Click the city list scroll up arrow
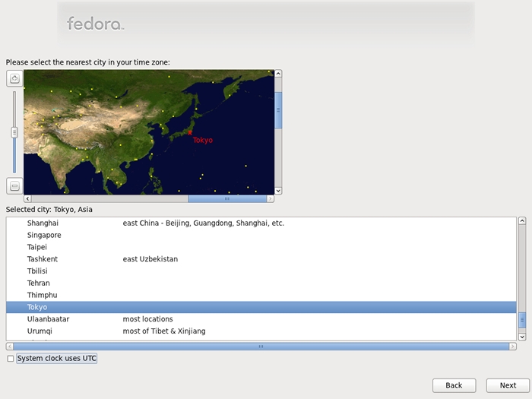This screenshot has width=532, height=399. [522, 221]
